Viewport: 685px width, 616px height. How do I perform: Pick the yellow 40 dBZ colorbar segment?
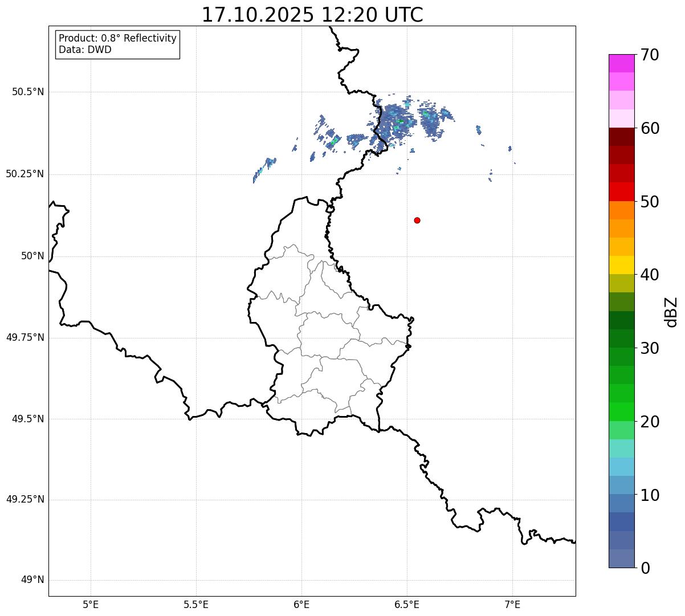[621, 265]
